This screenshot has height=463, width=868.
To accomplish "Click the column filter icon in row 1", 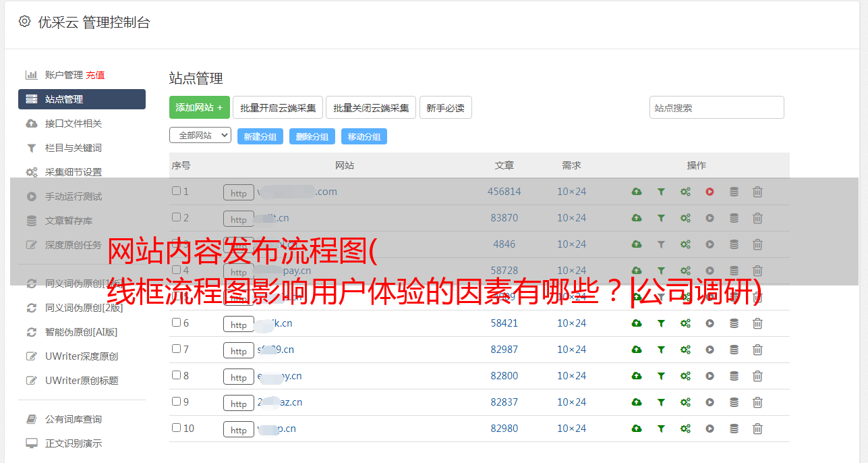I will [x=661, y=192].
